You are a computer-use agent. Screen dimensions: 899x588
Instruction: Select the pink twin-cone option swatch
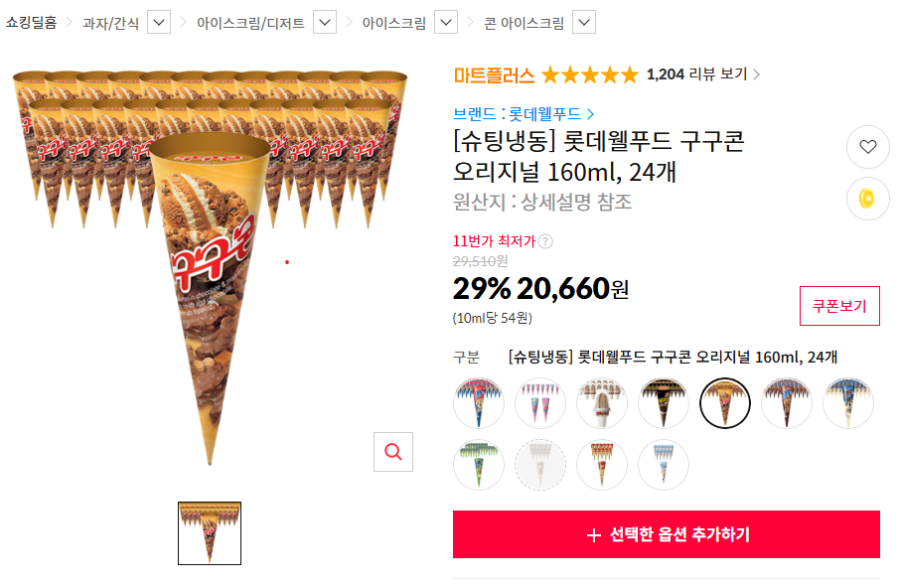(540, 403)
